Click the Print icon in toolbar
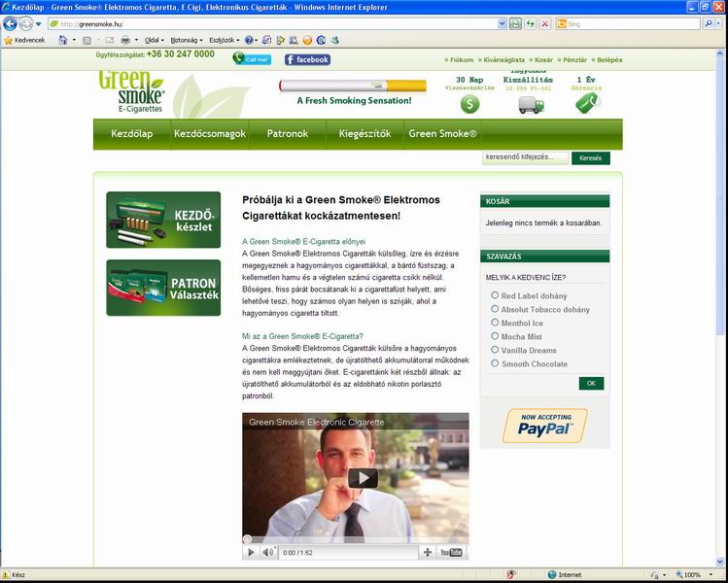728x583 pixels. tap(125, 41)
